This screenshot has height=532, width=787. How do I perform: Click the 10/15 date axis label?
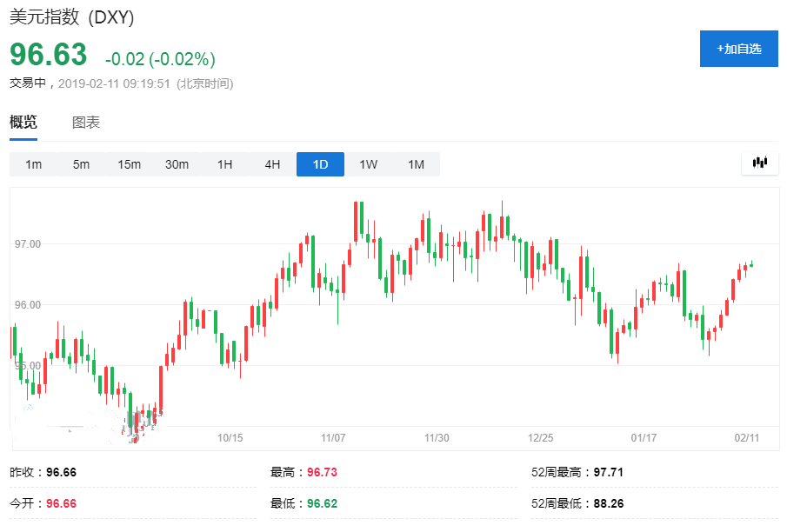pos(230,437)
